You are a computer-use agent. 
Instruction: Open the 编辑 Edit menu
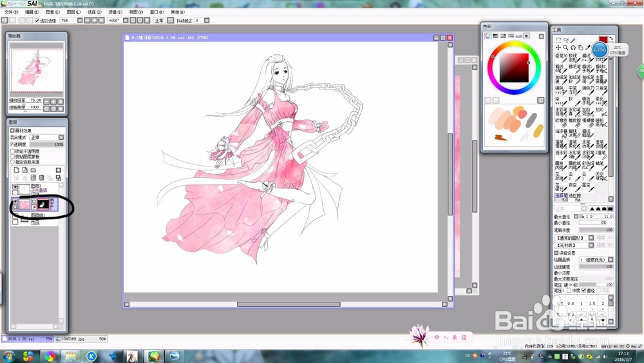(x=32, y=12)
